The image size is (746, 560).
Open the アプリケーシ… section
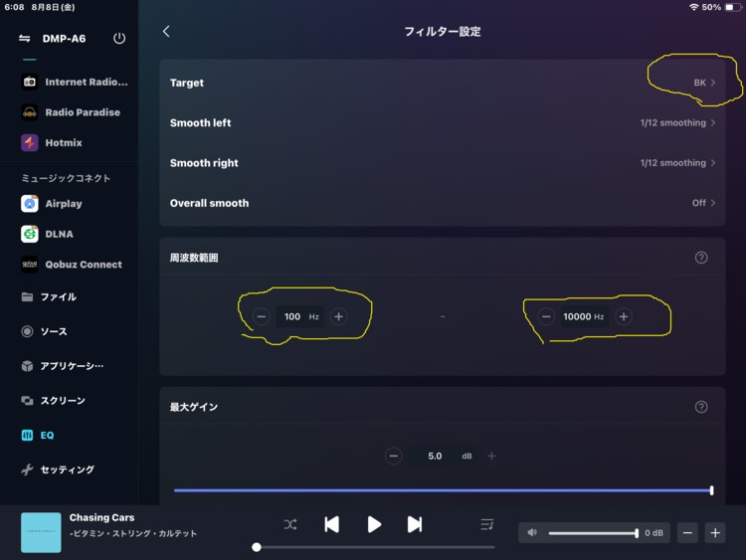coord(62,366)
